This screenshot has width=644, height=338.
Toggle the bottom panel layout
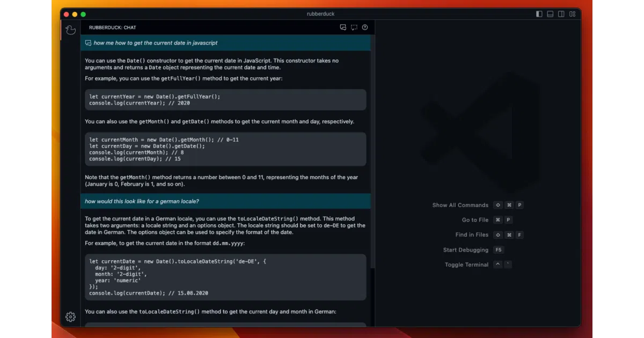550,14
